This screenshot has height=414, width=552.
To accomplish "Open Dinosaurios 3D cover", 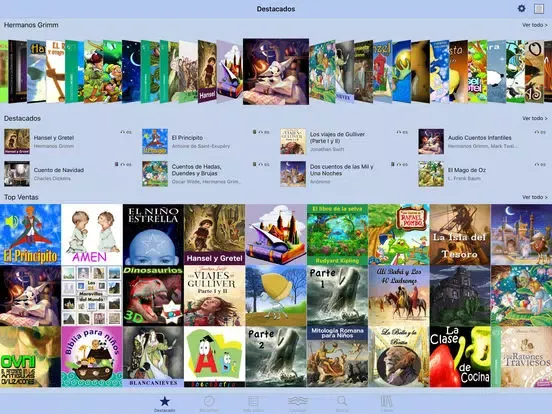I will click(x=153, y=296).
